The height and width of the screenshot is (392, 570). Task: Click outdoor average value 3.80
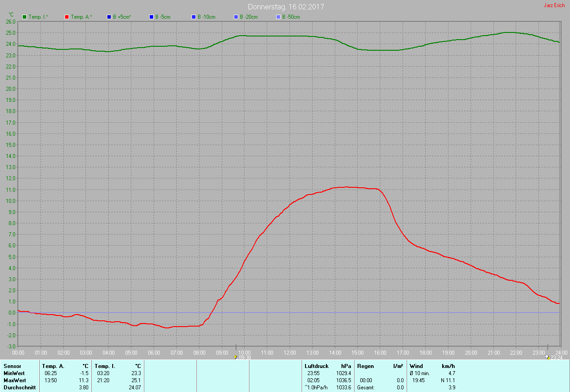(x=84, y=388)
